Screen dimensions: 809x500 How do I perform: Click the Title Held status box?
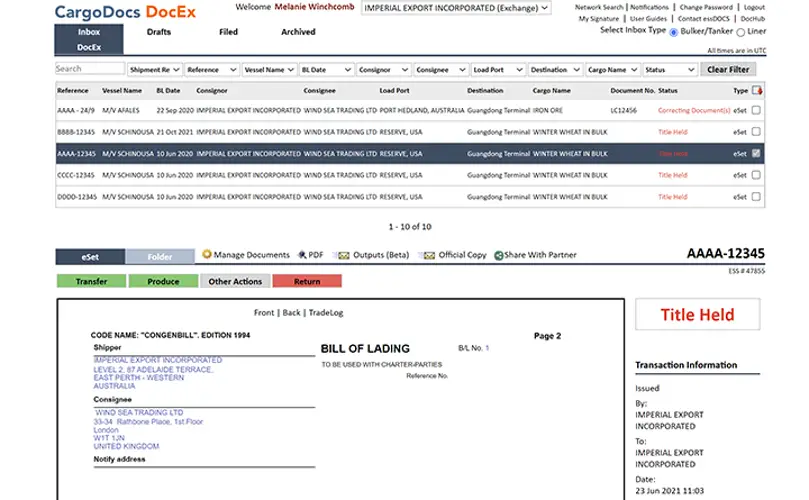(698, 314)
